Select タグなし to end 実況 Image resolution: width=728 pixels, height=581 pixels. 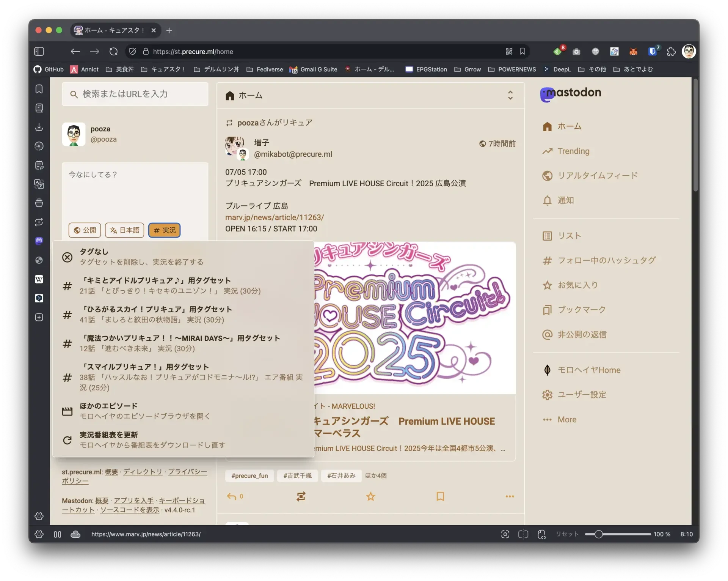pos(184,257)
